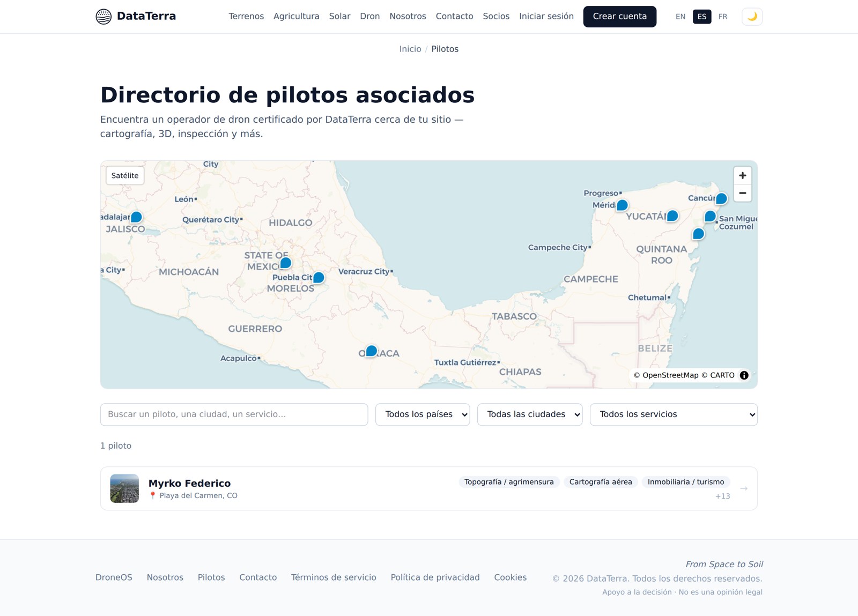Image resolution: width=858 pixels, height=616 pixels.
Task: Zoom in on the map
Action: coord(742,175)
